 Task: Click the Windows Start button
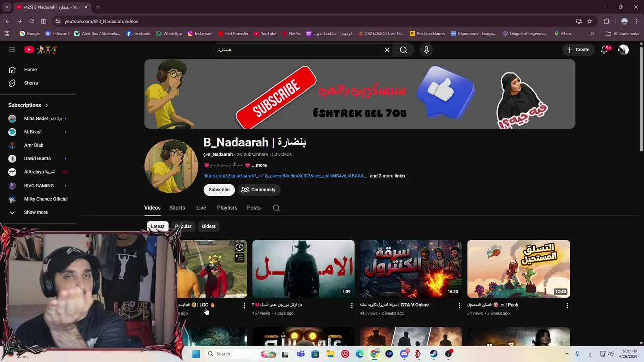coord(196,354)
